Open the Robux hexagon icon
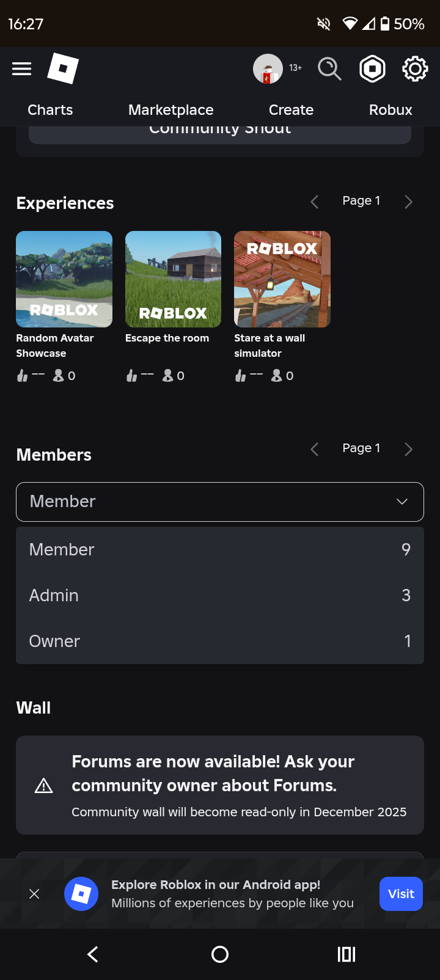The height and width of the screenshot is (980, 440). (372, 69)
